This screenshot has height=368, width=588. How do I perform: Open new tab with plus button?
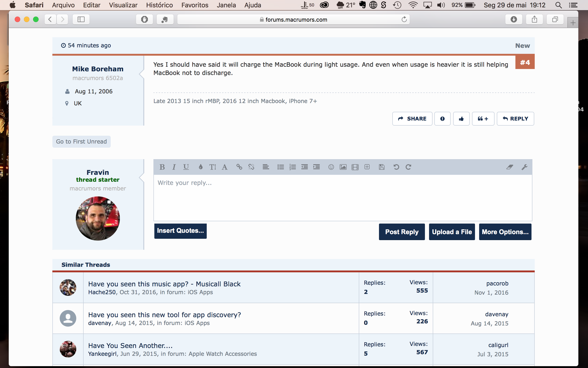573,23
